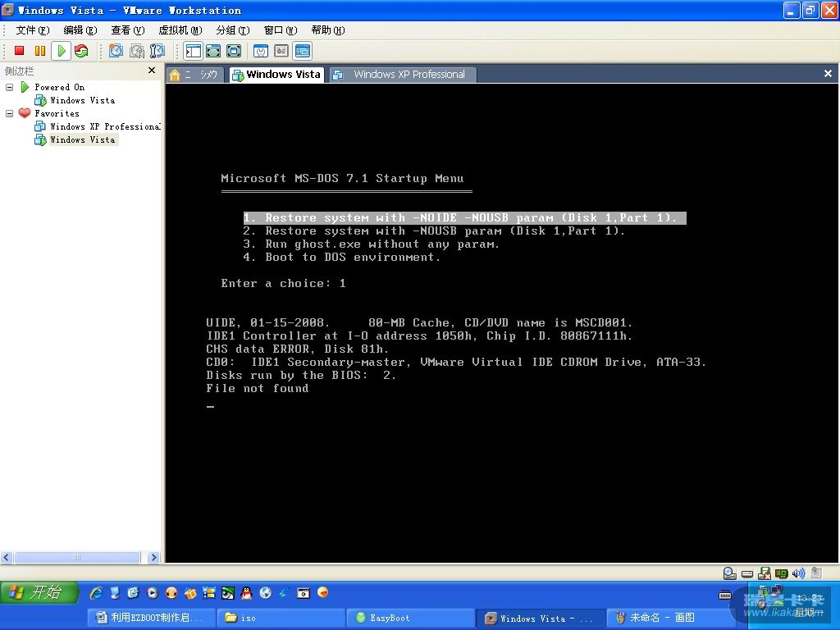This screenshot has height=630, width=840.
Task: Click the Revert to snapshot icon
Action: 137,51
